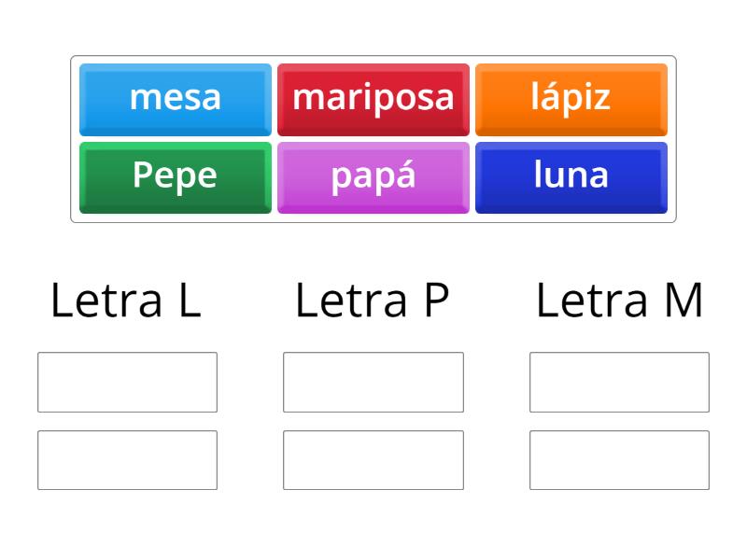The width and height of the screenshot is (747, 560).
Task: Select the pink "papá" word tile
Action: point(373,175)
